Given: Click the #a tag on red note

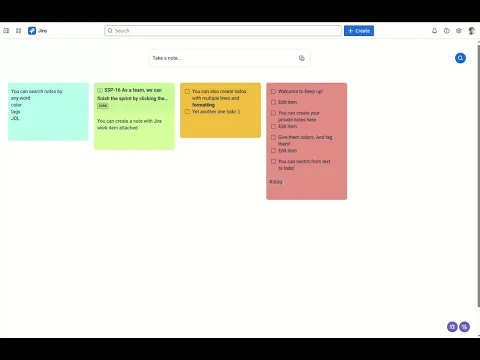Looking at the screenshot, I should click(x=276, y=182).
